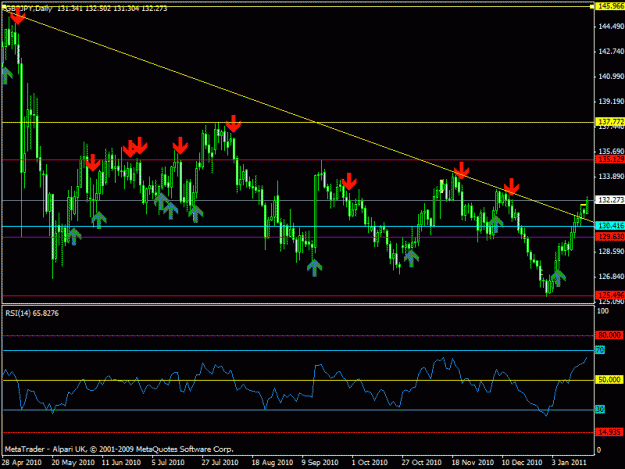625x469 pixels.
Task: Click the 18 Aug 2010 date label
Action: point(272,462)
